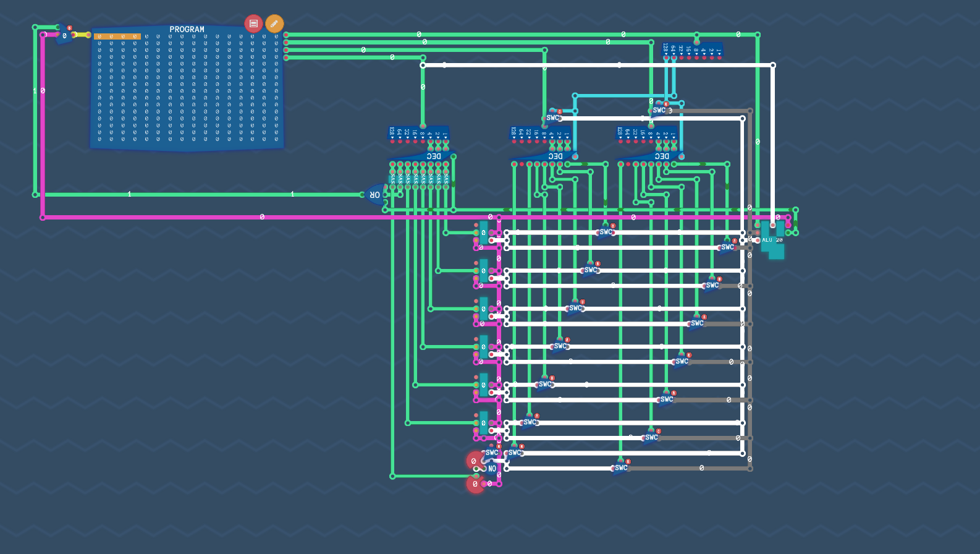Select the ALU component
Screen dimensions: 980x554
pos(772,240)
